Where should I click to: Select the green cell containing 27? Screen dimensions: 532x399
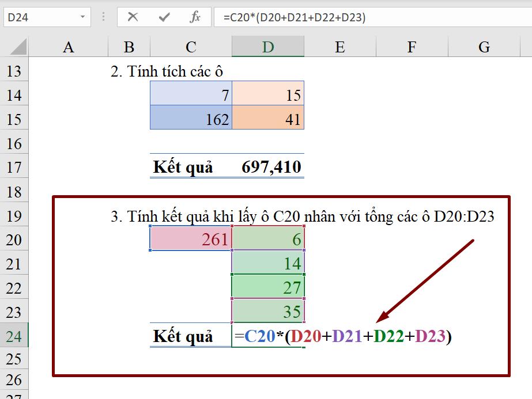(267, 286)
